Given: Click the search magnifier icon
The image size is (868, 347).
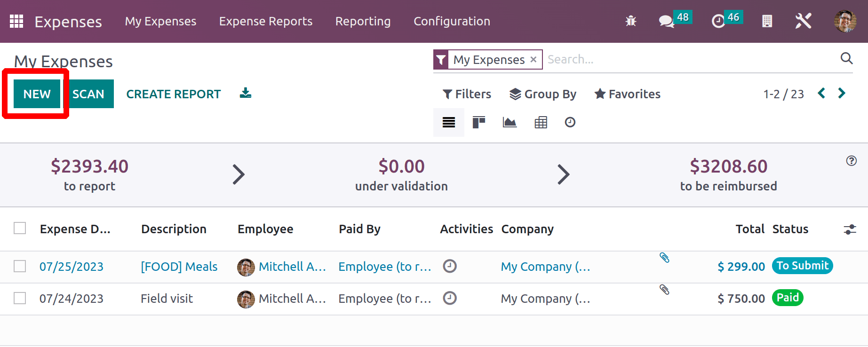Looking at the screenshot, I should [x=846, y=58].
